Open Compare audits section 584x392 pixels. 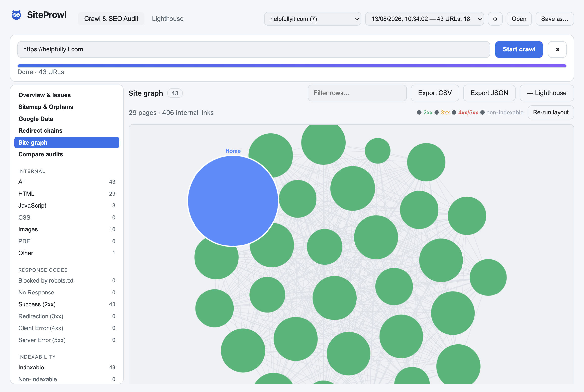(x=67, y=154)
